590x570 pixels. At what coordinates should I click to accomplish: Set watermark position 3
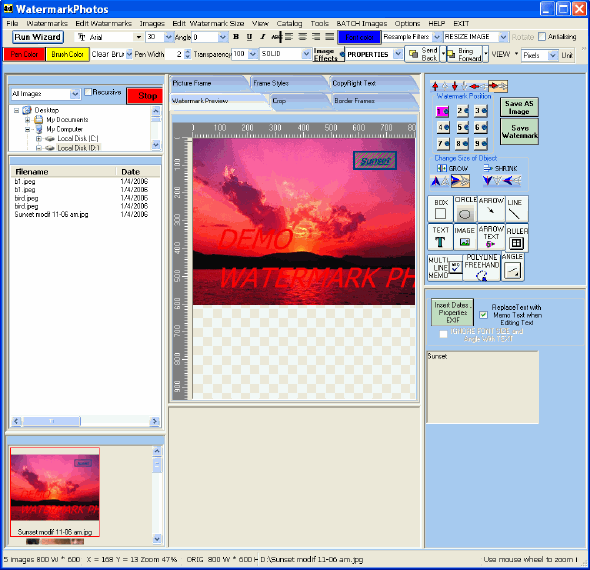point(481,111)
